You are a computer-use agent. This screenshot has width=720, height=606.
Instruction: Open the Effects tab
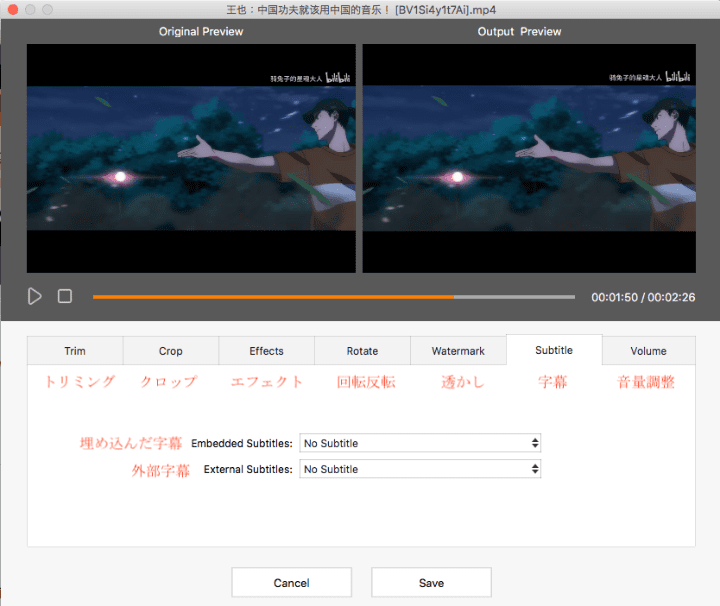point(266,351)
